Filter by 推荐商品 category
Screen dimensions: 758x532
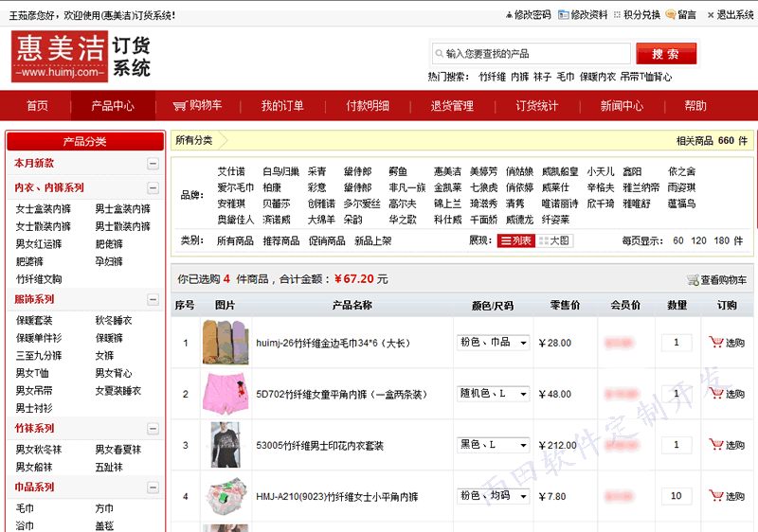pyautogui.click(x=280, y=240)
